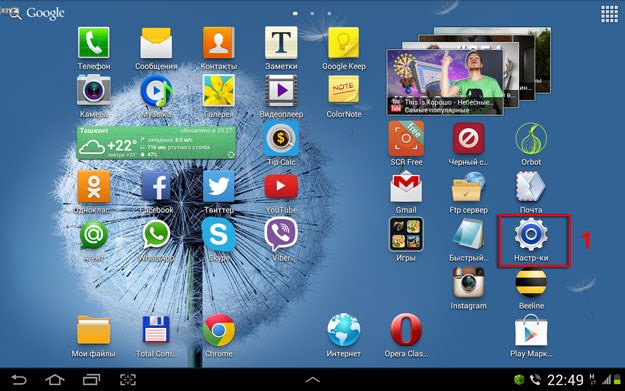Image resolution: width=625 pixels, height=391 pixels.
Task: Tap the Google search bar
Action: [36, 13]
